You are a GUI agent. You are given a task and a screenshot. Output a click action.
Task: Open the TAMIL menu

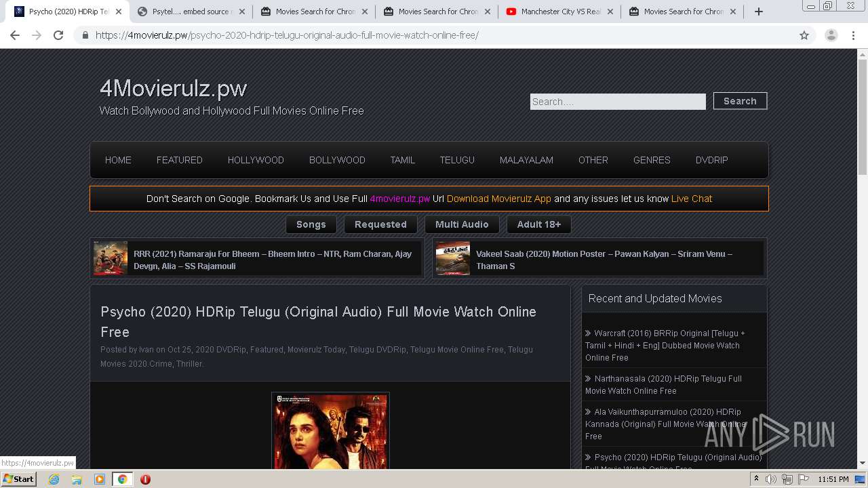(x=402, y=160)
